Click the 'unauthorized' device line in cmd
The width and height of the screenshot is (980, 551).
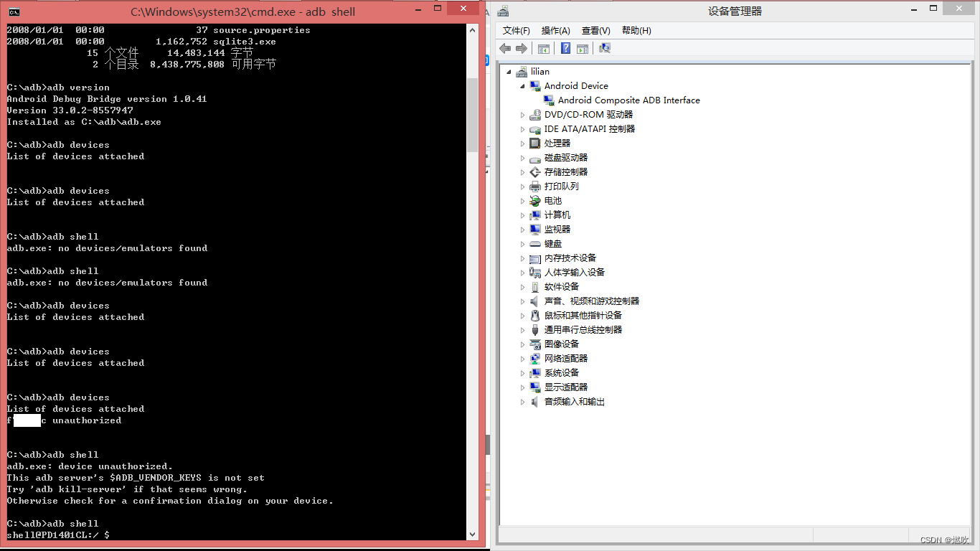(64, 420)
